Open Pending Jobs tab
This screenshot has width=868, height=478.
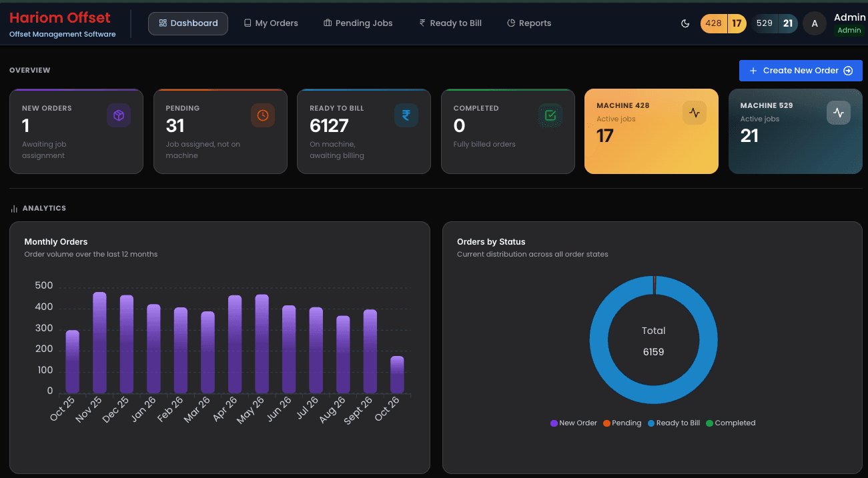tap(358, 23)
